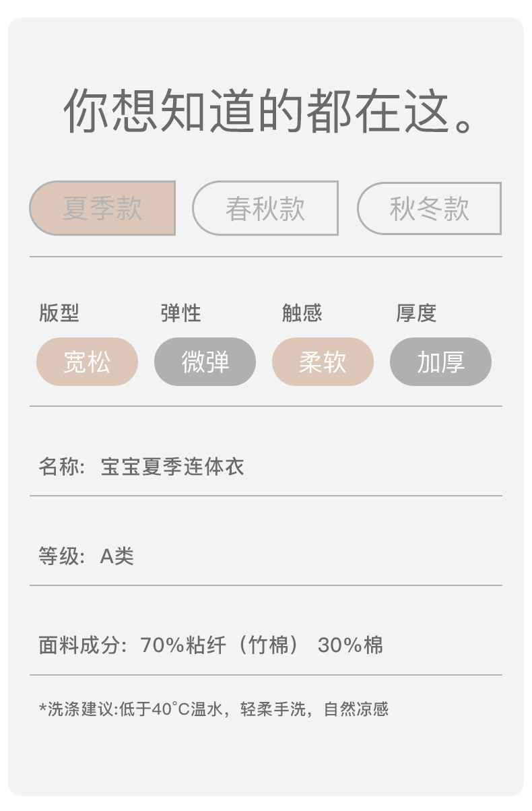
Task: Tap the 触感 label
Action: coord(302,313)
